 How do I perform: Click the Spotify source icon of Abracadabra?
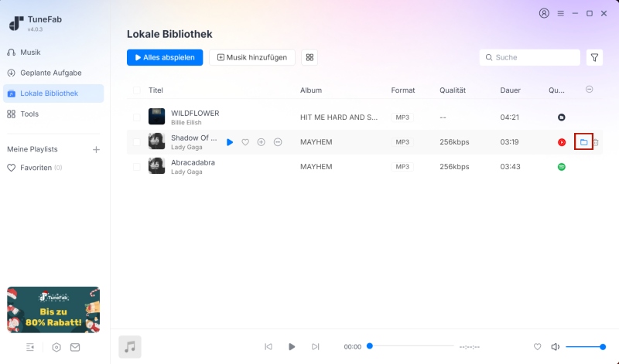tap(562, 167)
